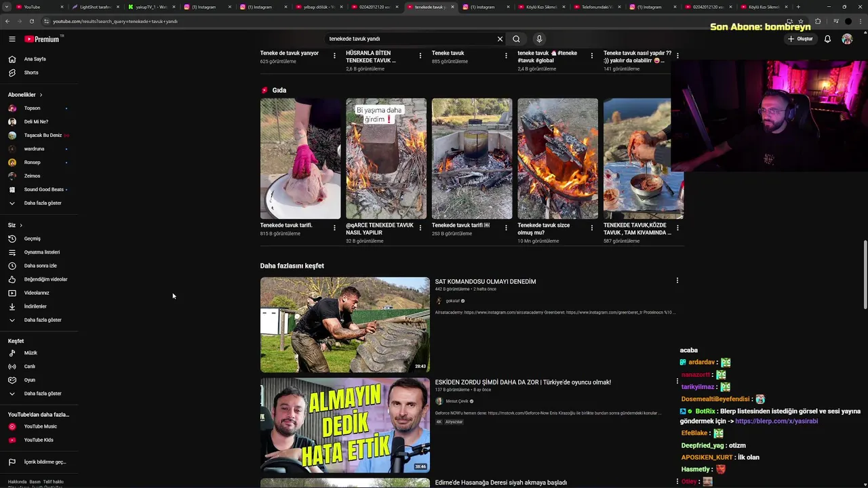Play short Tenekede tavuk sizce olmuş mu
Viewport: 868px width, 488px height.
click(558, 159)
